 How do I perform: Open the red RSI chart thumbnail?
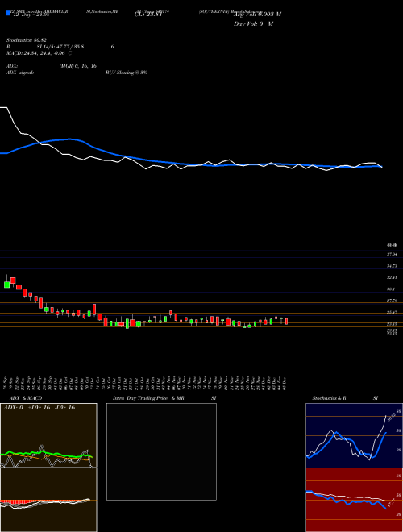click(x=354, y=500)
